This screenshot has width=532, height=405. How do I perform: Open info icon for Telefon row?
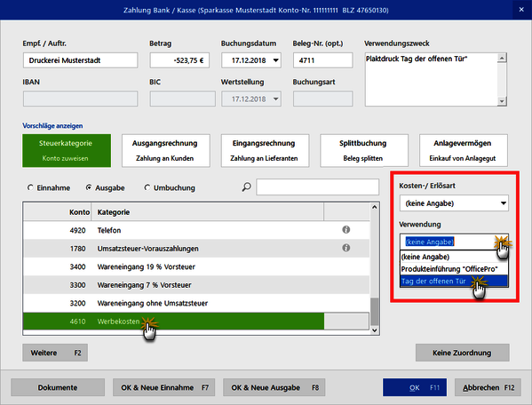tap(345, 230)
